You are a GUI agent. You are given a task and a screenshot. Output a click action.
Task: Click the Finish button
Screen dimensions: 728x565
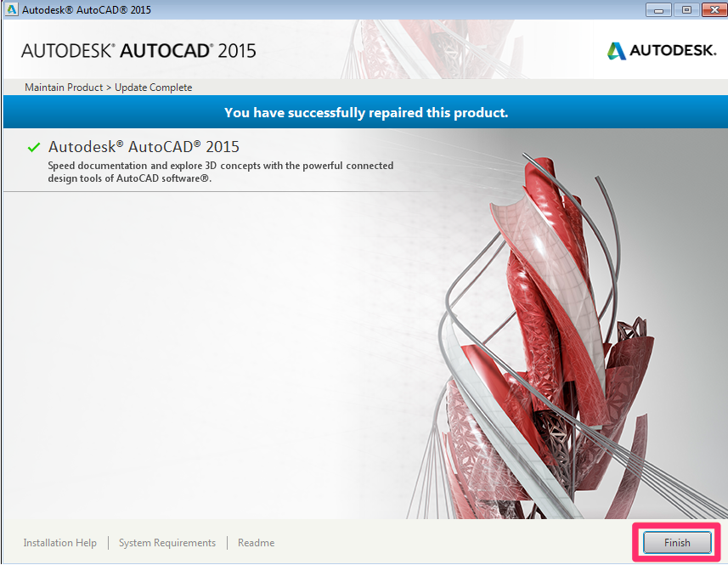[x=677, y=542]
